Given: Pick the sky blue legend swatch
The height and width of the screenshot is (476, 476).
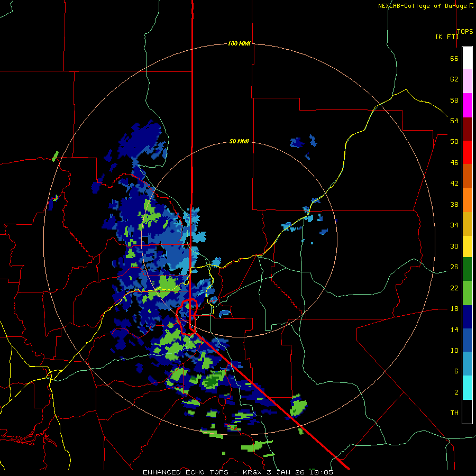Looking at the screenshot, I should pyautogui.click(x=467, y=364).
